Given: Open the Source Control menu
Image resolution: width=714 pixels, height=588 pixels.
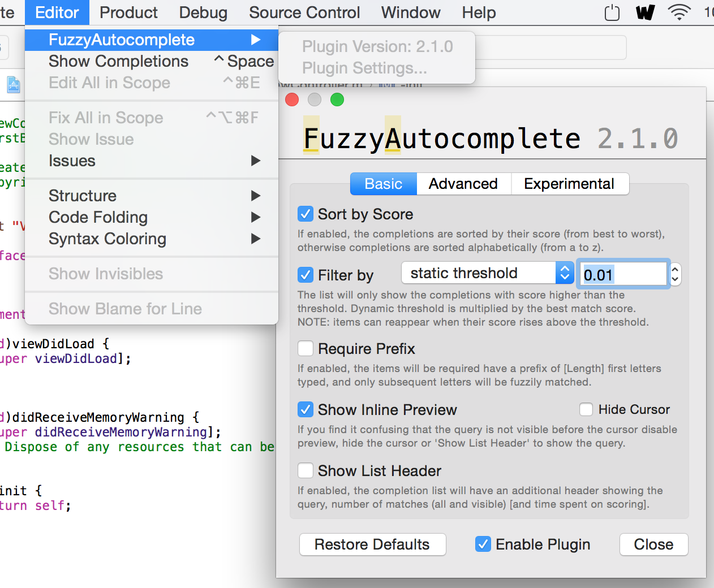Looking at the screenshot, I should [304, 12].
